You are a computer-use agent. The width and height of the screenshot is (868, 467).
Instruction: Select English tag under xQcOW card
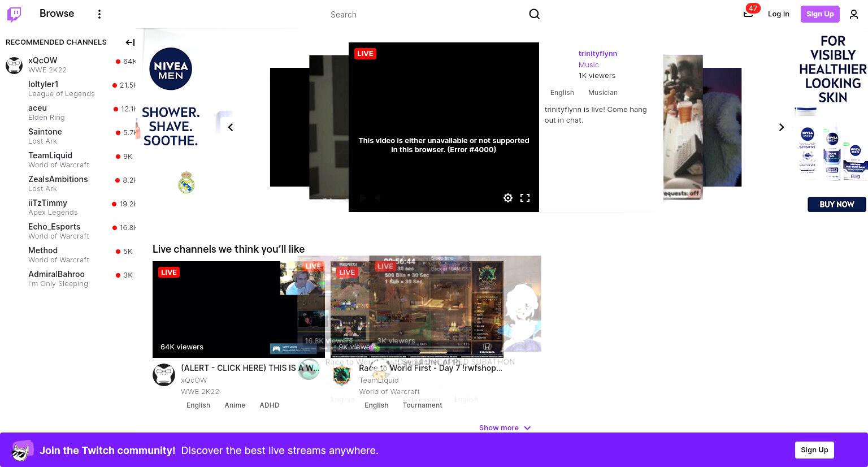pos(198,405)
